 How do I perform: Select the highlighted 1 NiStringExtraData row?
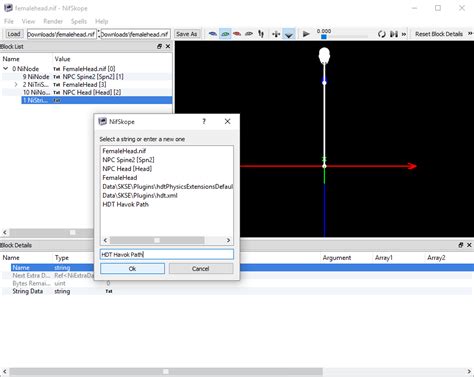(97, 100)
